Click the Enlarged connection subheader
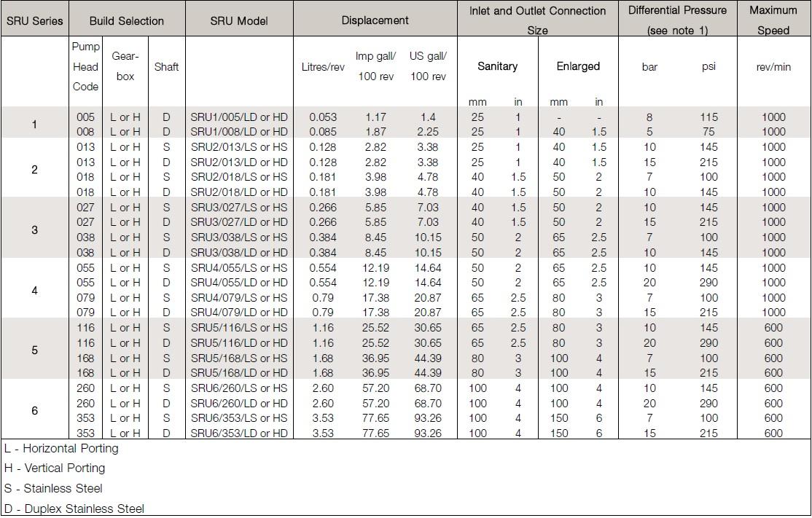 pos(578,66)
